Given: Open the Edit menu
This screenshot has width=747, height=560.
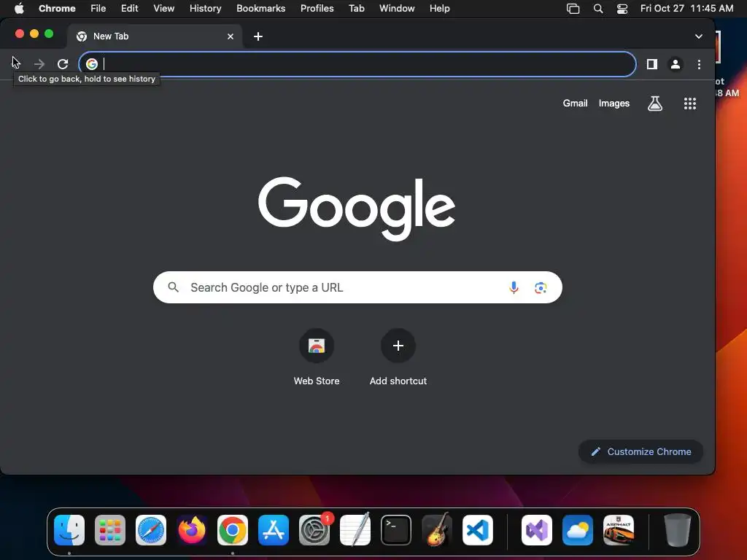Looking at the screenshot, I should coord(129,8).
